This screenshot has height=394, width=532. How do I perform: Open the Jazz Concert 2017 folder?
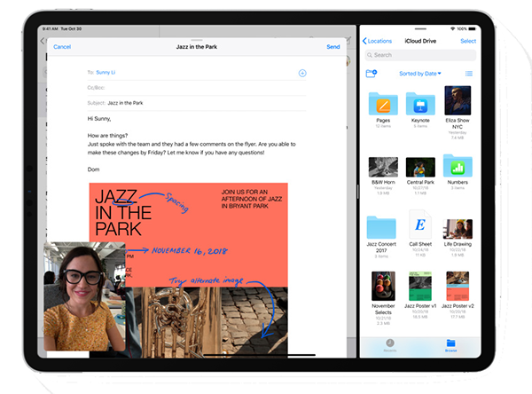tap(381, 227)
